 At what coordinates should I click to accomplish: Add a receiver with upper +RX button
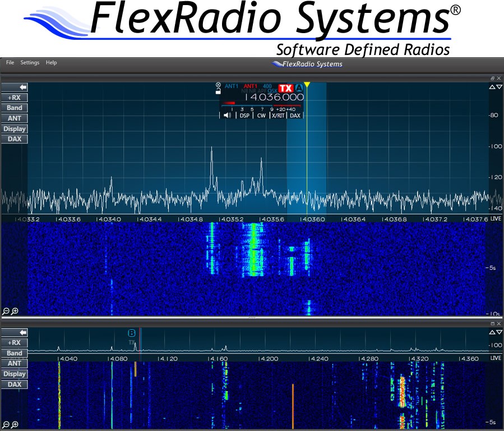tap(15, 98)
